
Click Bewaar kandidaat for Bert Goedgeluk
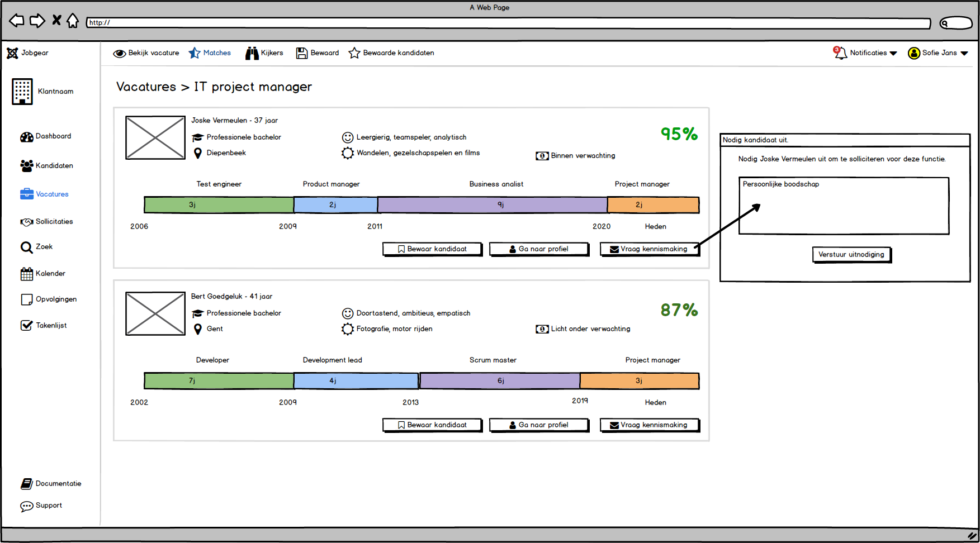tap(432, 425)
